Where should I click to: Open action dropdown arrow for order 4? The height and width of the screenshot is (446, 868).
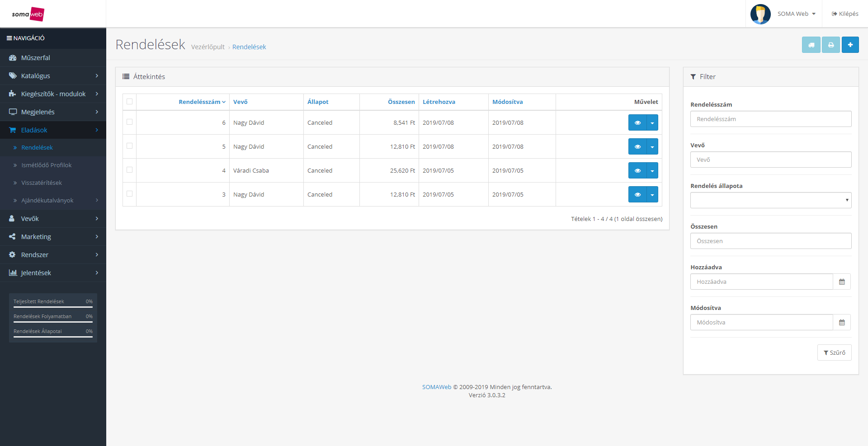click(652, 170)
